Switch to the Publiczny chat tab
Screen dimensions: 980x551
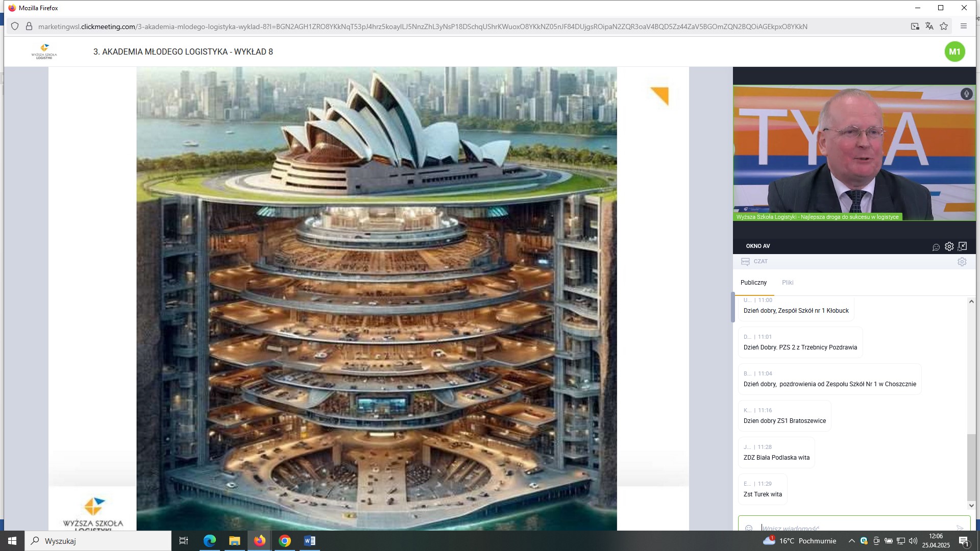[753, 283]
